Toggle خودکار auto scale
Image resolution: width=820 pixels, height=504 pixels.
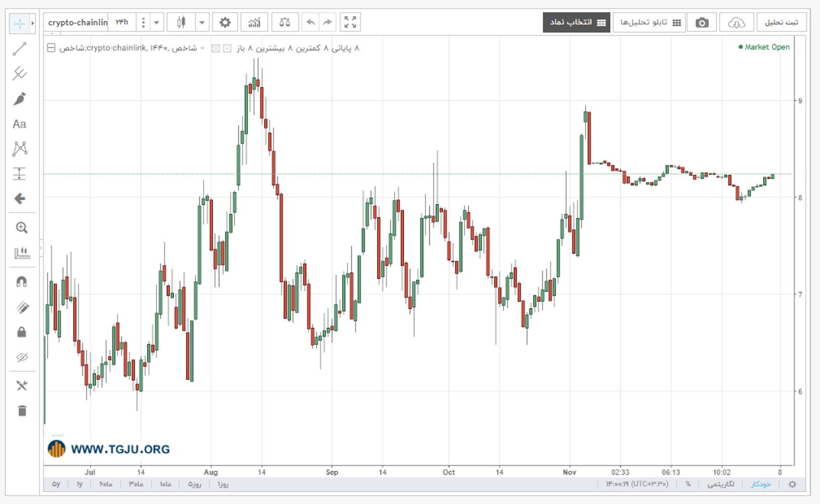click(761, 484)
